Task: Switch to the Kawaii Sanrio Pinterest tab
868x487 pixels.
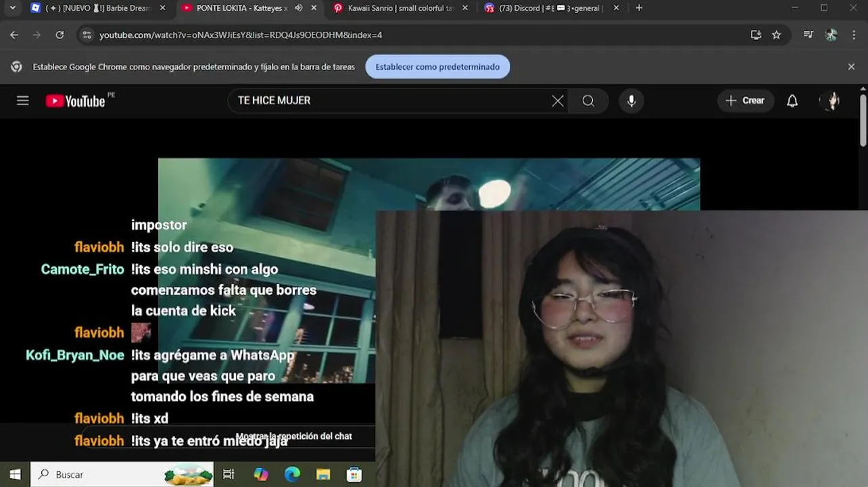Action: pos(399,8)
